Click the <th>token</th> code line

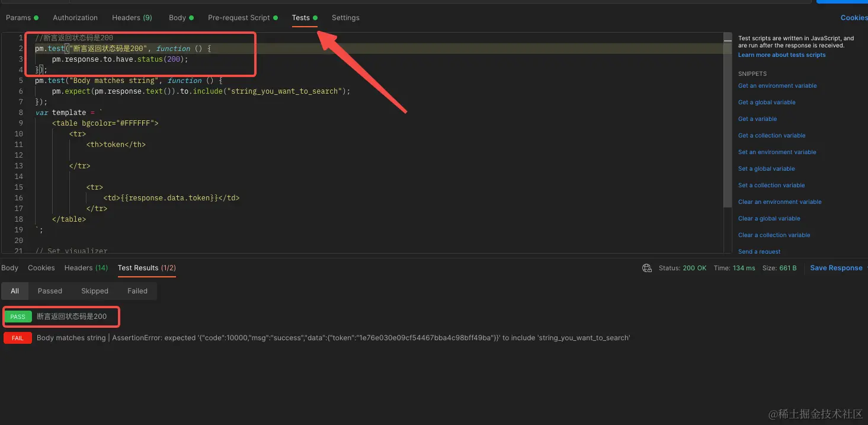click(x=116, y=145)
